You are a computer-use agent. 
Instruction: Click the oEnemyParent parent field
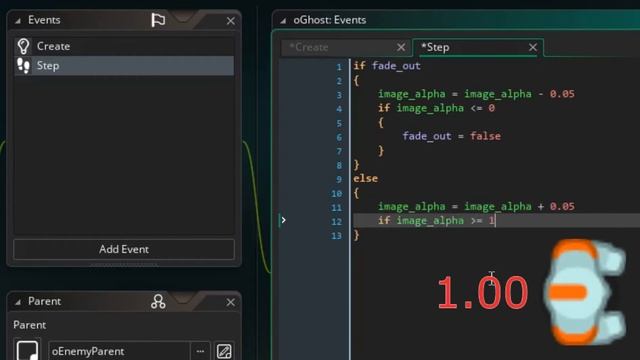coord(119,351)
